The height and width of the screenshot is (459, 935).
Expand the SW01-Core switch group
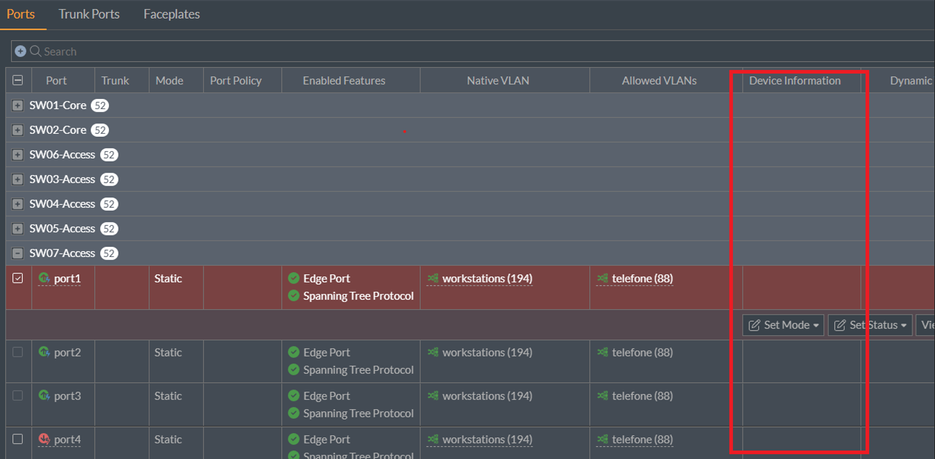pyautogui.click(x=17, y=105)
